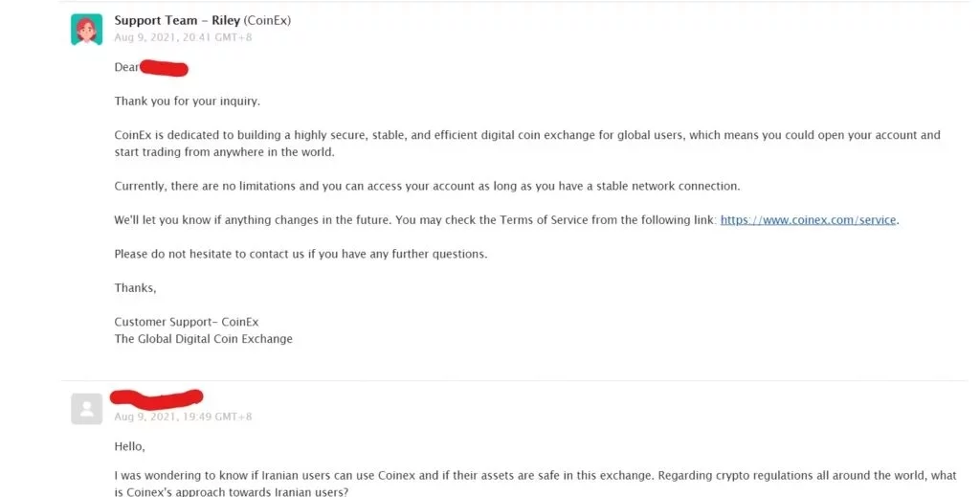This screenshot has height=497, width=980.
Task: Click the redacted name after "Dear"
Action: click(164, 68)
